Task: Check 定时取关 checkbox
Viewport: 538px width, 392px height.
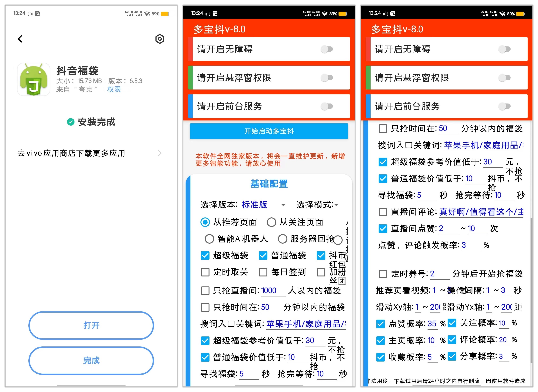Action: click(x=205, y=272)
